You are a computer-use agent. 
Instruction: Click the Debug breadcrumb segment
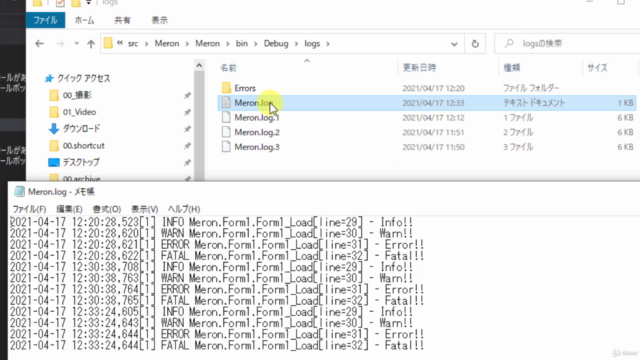click(x=276, y=44)
